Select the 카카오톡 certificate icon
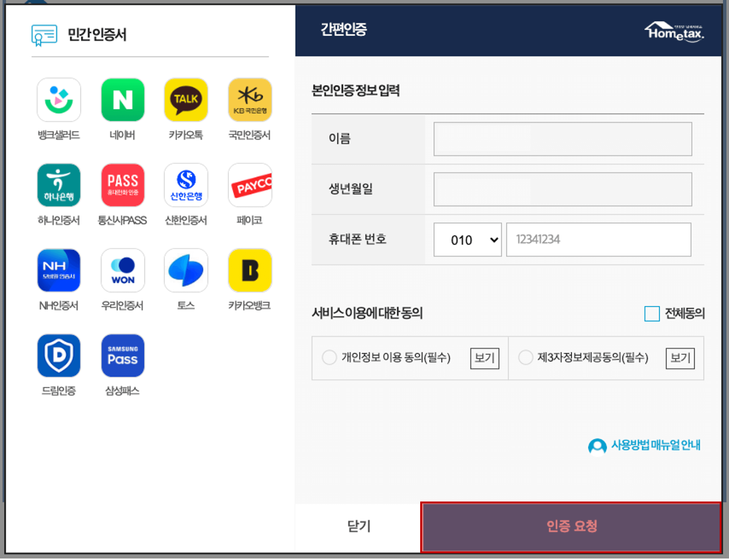The height and width of the screenshot is (560, 729). click(x=186, y=99)
